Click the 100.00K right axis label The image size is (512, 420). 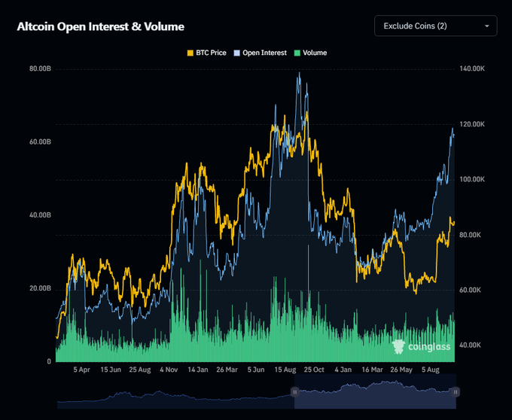(472, 179)
